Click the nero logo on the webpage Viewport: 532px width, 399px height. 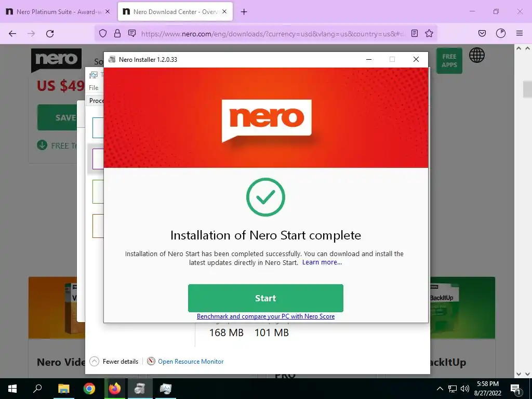(x=56, y=60)
